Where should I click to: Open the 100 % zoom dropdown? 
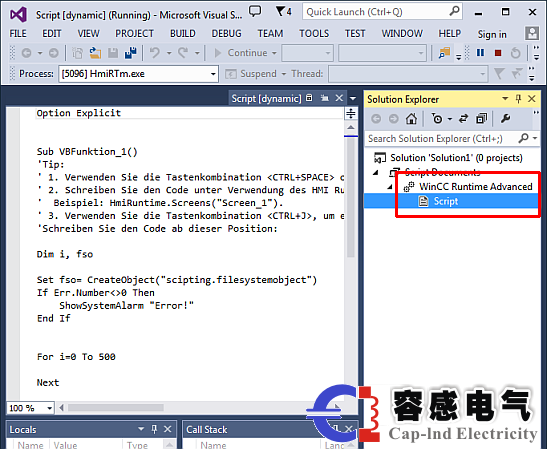[x=50, y=407]
